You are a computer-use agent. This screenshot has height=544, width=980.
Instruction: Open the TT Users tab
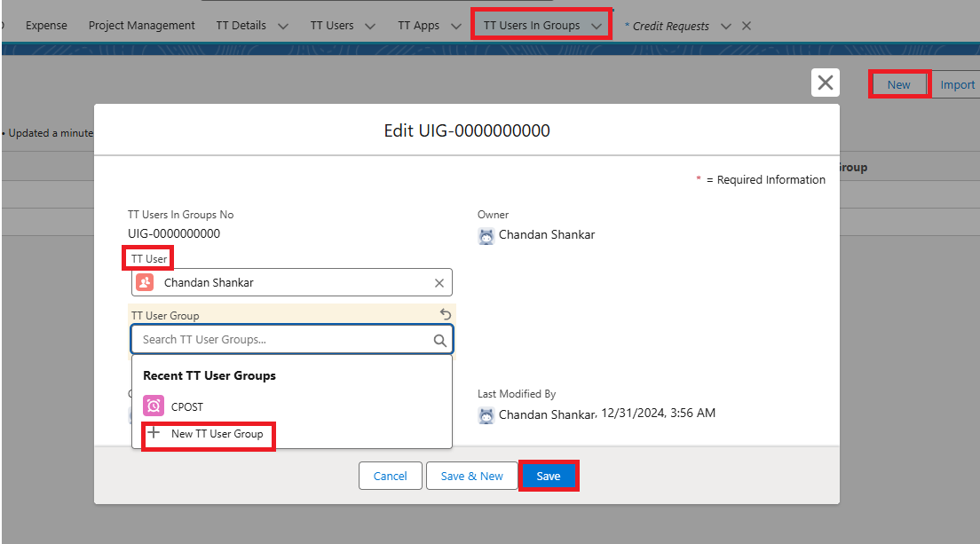[332, 26]
